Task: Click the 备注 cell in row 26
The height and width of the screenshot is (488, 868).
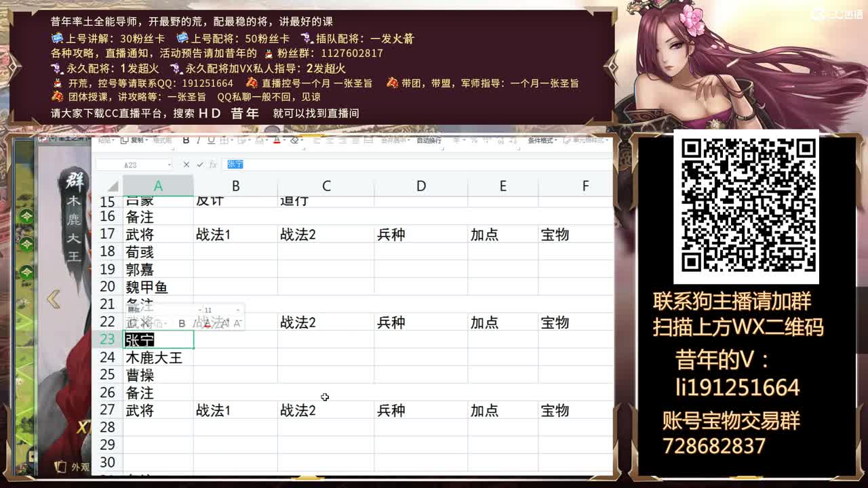Action: 158,392
